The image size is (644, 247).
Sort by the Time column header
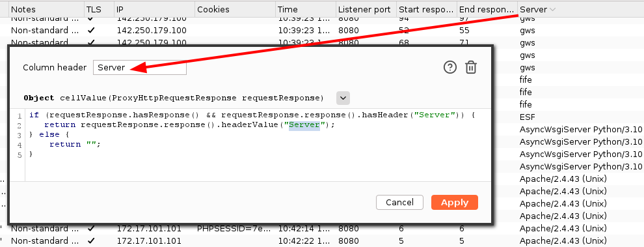[305, 9]
